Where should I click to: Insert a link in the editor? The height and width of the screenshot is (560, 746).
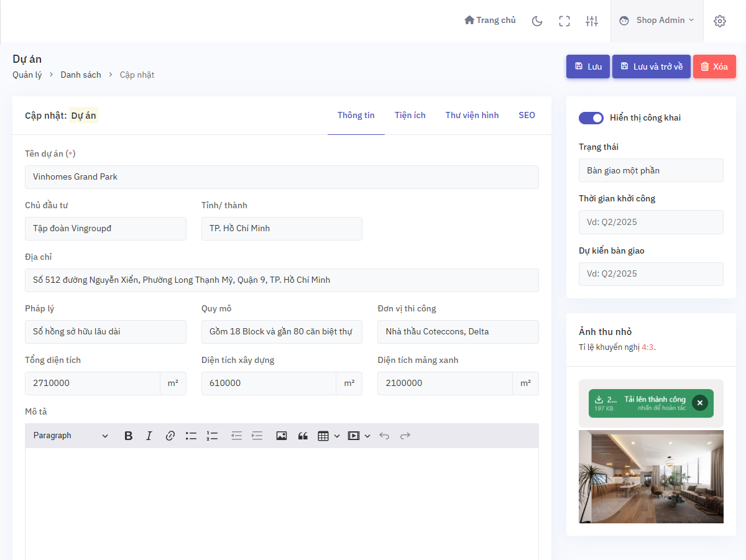tap(170, 436)
